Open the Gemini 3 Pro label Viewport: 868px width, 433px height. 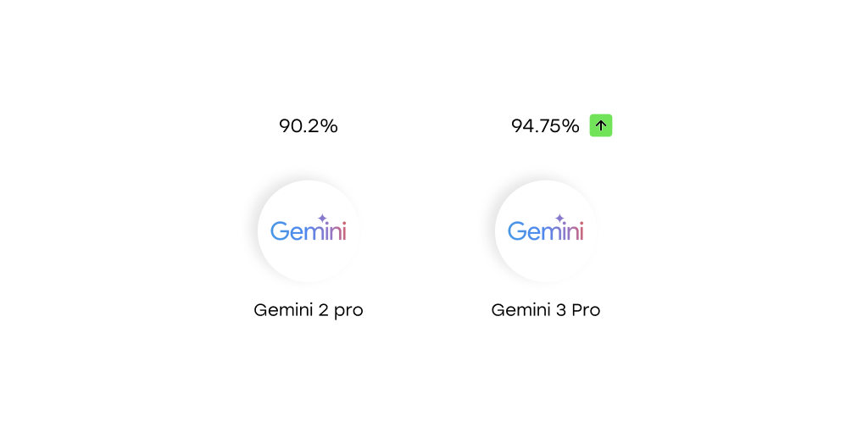click(x=546, y=310)
